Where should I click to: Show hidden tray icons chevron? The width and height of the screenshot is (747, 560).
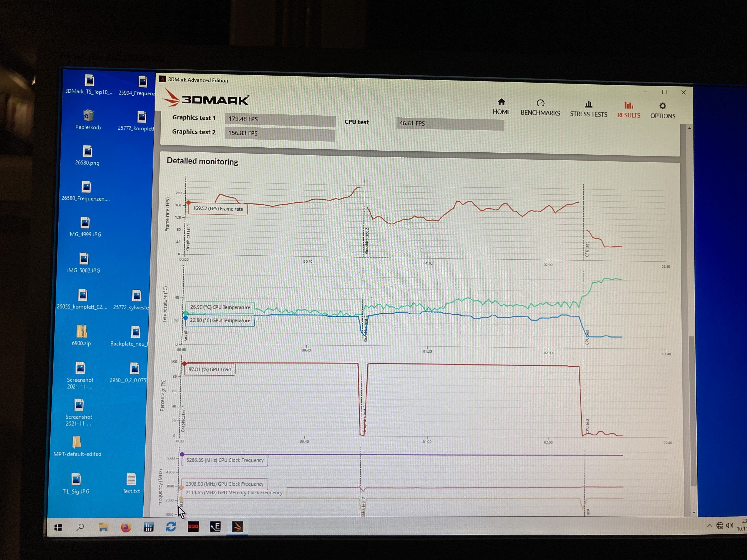(x=710, y=526)
